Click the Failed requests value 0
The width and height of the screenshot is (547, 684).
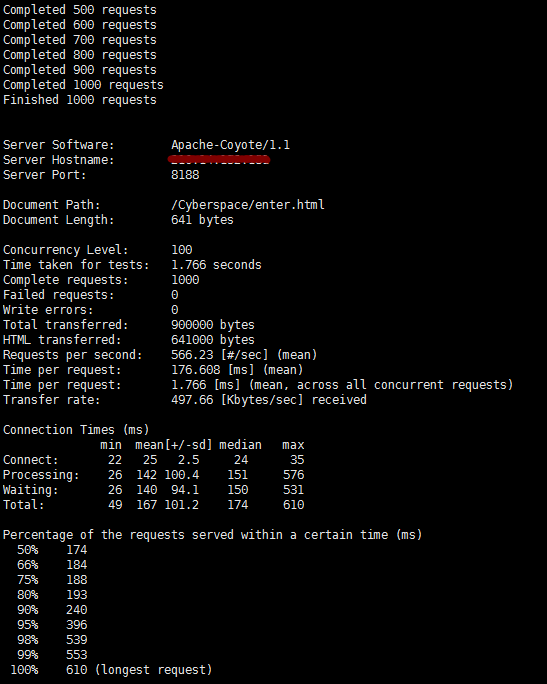tap(174, 295)
